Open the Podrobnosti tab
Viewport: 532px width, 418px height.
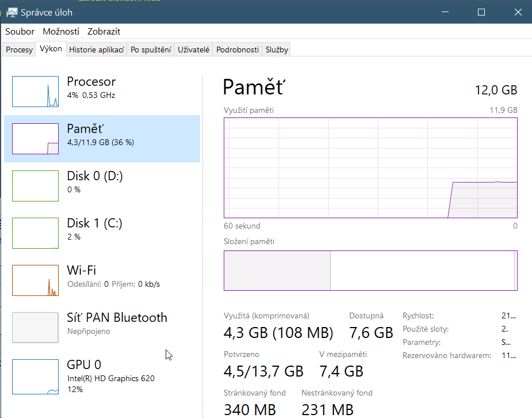238,50
